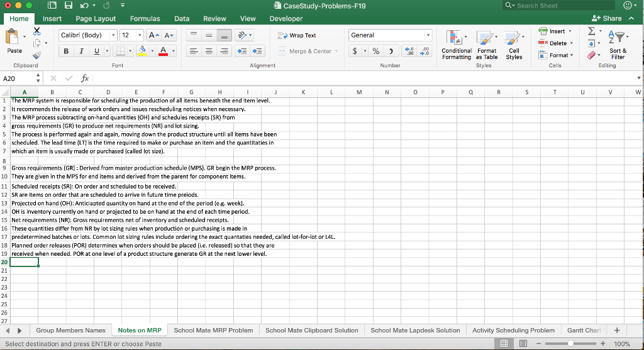Increase font size with the larger A button

tap(154, 35)
